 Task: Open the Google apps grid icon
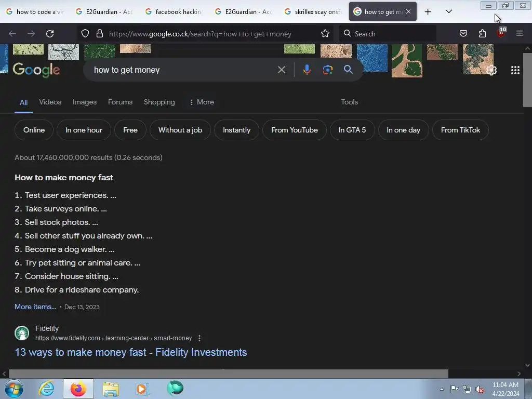coord(515,70)
